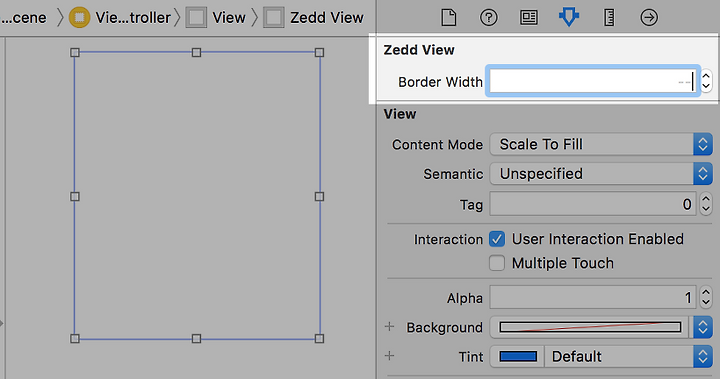Viewport: 720px width, 379px height.
Task: Open the File inspector tab
Action: [x=449, y=18]
